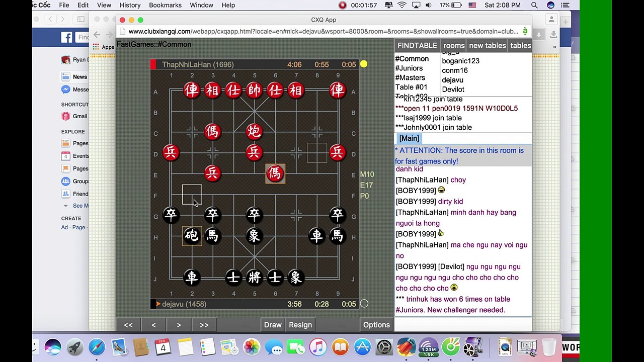This screenshot has height=362, width=644.
Task: Open Spotlight search in the menu bar
Action: point(534,5)
